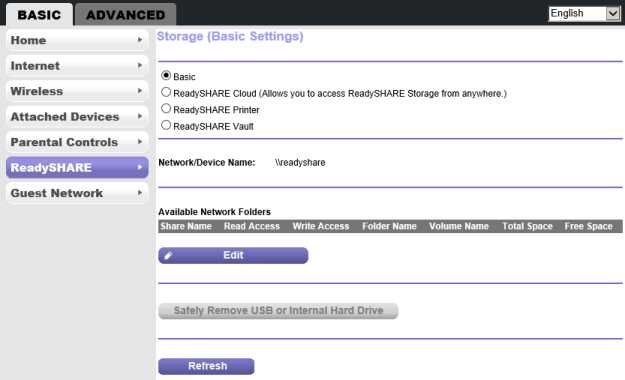Click the Network/Device Name label
The image size is (625, 380).
(x=206, y=163)
